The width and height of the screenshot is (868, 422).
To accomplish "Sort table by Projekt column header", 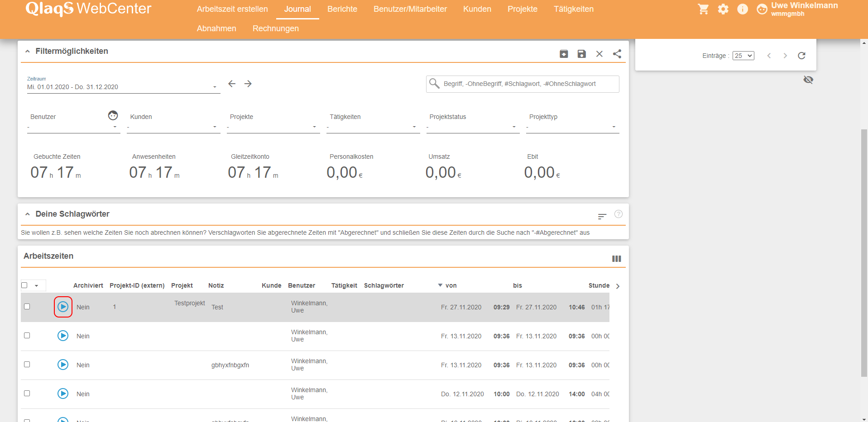I will pyautogui.click(x=182, y=285).
